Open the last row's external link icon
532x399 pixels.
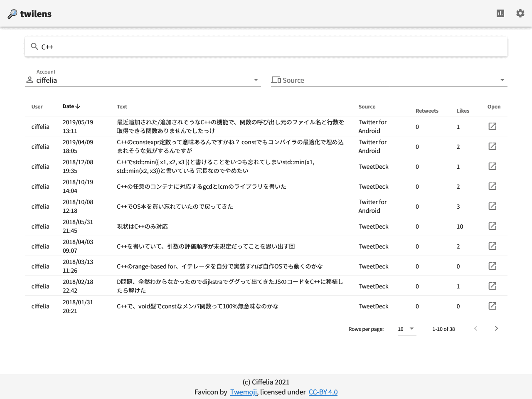(x=492, y=306)
